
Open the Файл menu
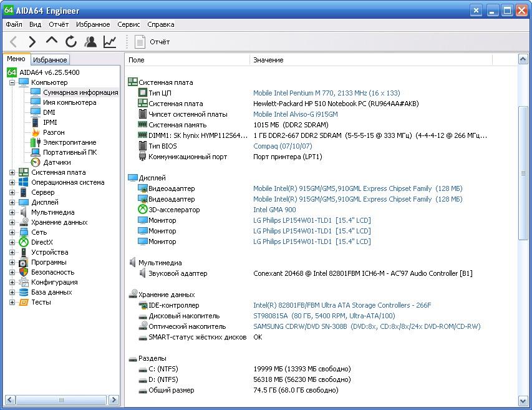click(14, 24)
